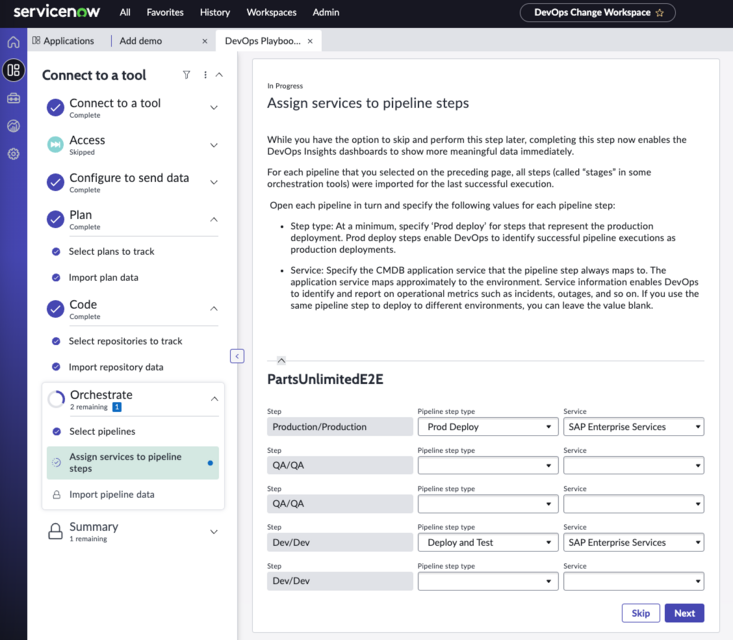Click the Orchestrate notification badge 1

pyautogui.click(x=117, y=407)
